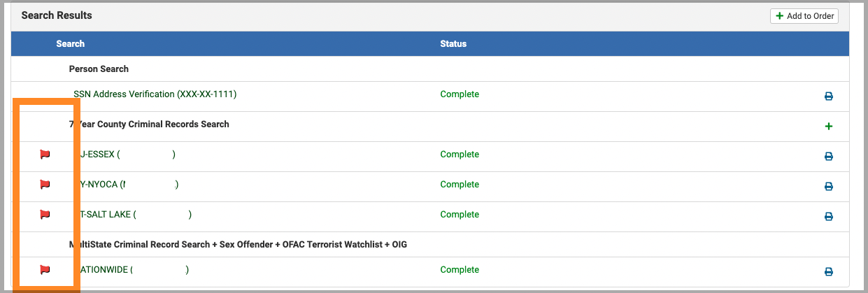Select the 7 Year County Criminal Records heading

coord(149,124)
